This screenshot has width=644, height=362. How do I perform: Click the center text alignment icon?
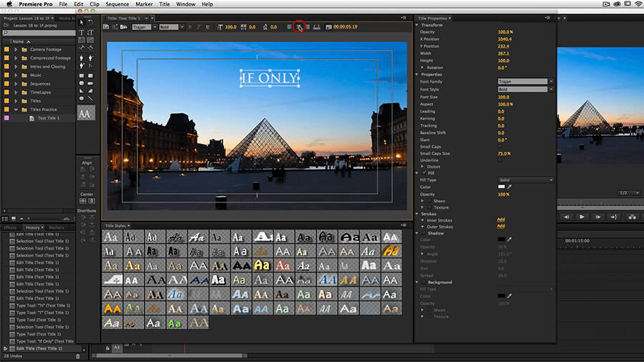298,26
